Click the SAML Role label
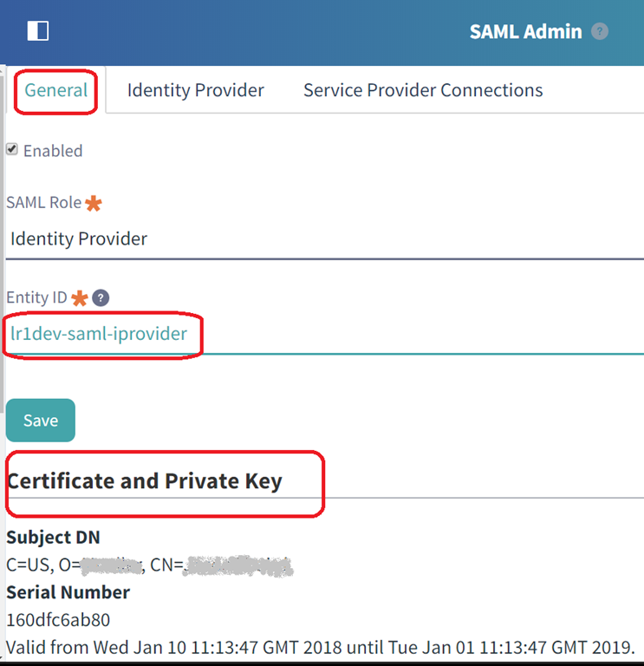The height and width of the screenshot is (666, 644). click(44, 203)
